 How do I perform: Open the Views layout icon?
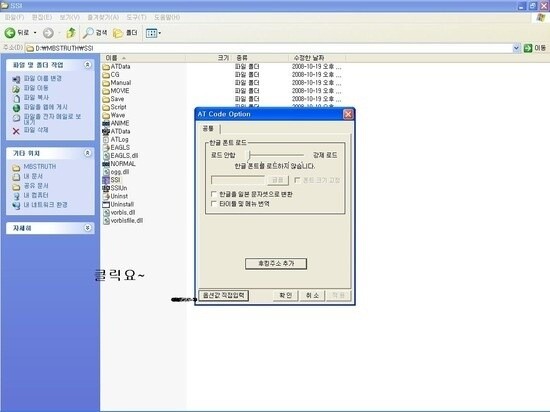[152, 33]
